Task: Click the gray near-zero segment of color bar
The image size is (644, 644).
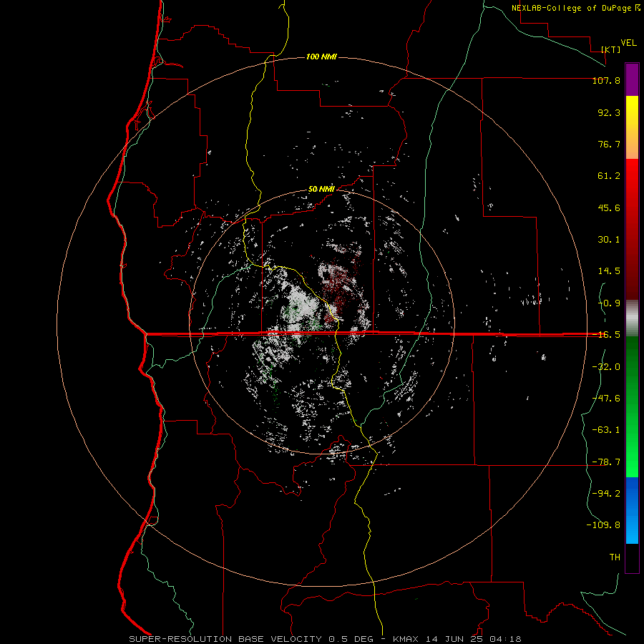Action: (x=632, y=318)
